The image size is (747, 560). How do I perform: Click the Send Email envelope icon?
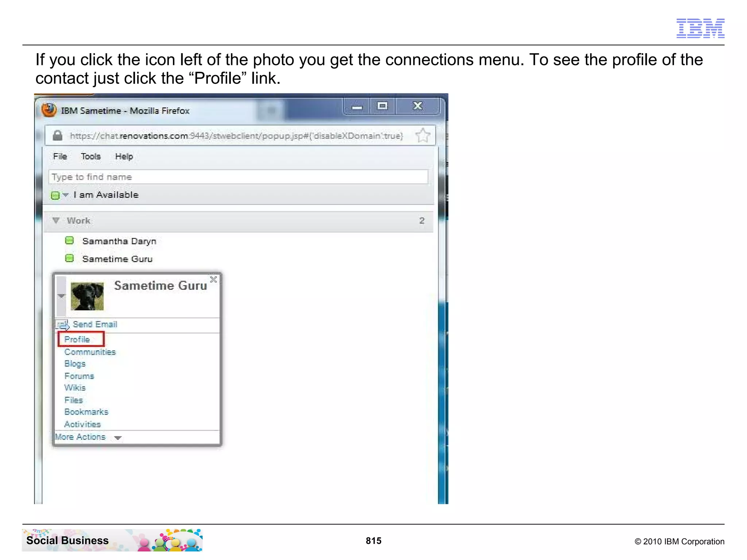(63, 324)
